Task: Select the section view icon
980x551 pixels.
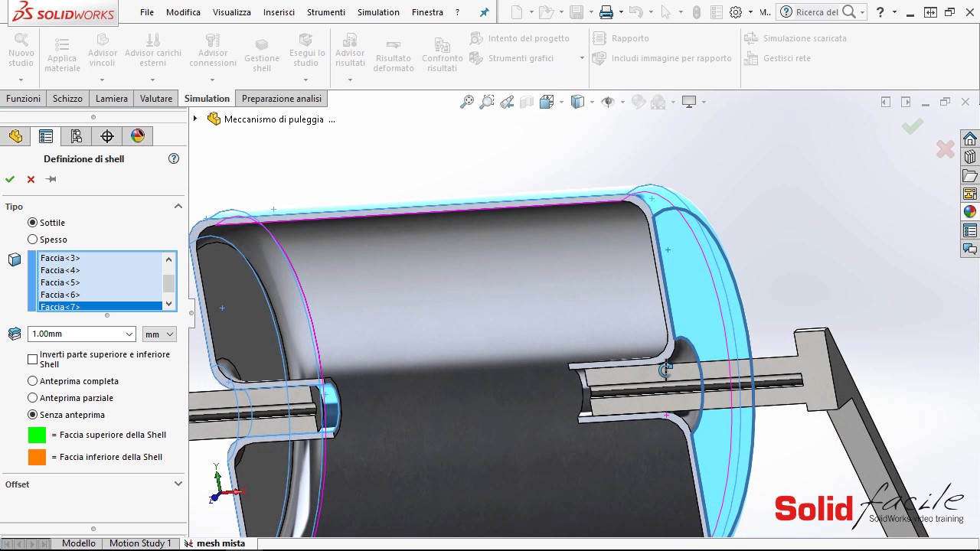Action: click(527, 102)
